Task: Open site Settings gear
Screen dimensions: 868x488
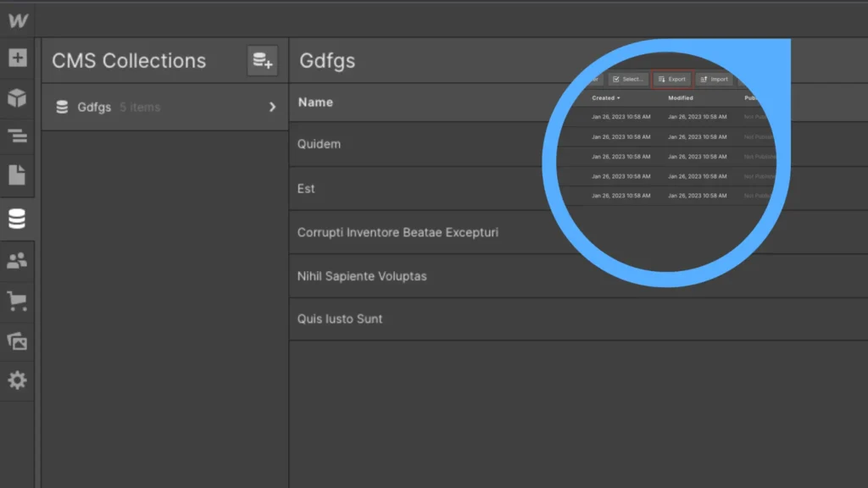Action: 17,380
